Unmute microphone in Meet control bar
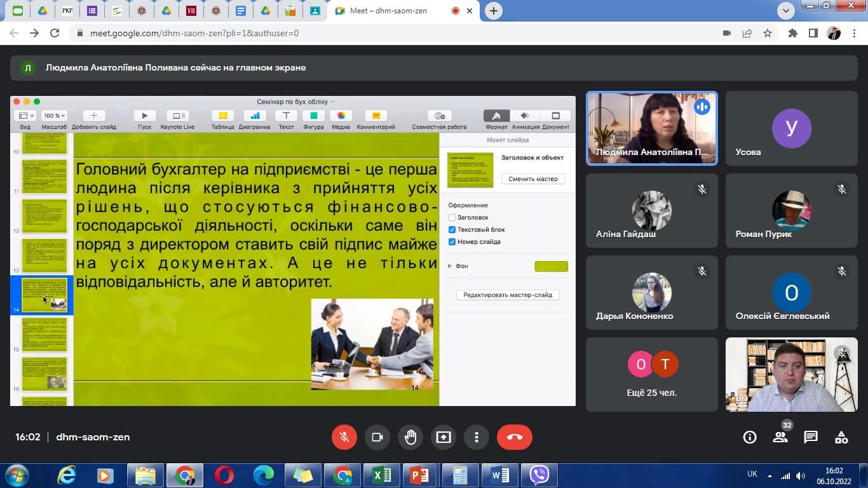 (344, 437)
